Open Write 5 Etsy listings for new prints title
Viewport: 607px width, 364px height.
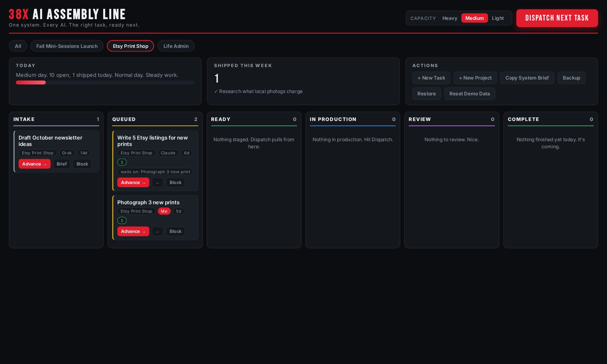tap(152, 141)
